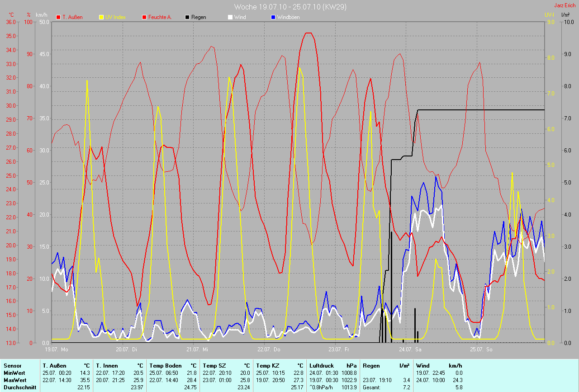This screenshot has width=579, height=392.
Task: Click the "Sensor" row header in the table
Action: click(x=12, y=366)
